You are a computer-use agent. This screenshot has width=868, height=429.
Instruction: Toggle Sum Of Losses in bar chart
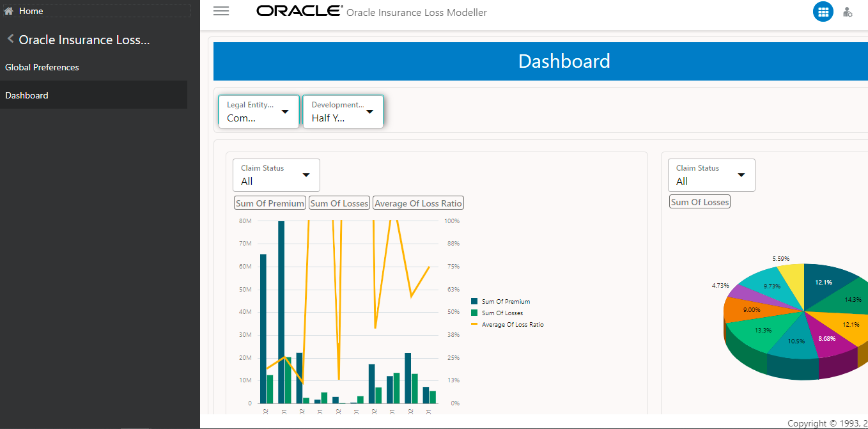pos(339,203)
